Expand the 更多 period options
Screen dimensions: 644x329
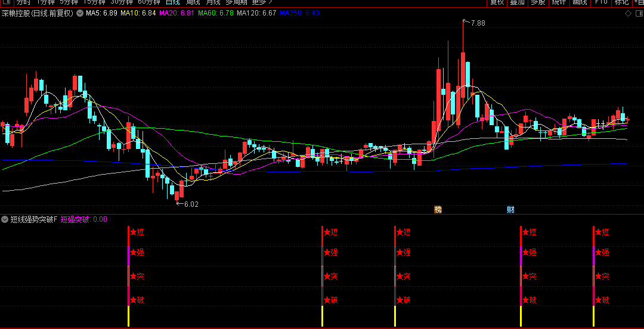coord(262,2)
